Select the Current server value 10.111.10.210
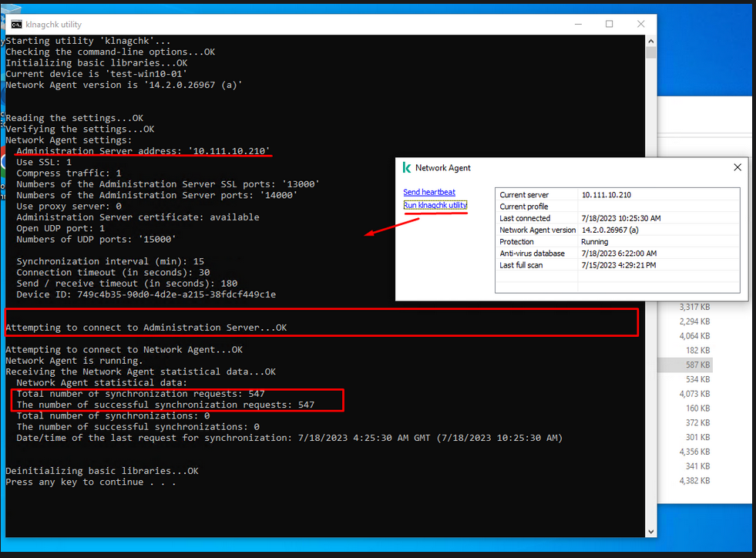Viewport: 756px width, 558px height. [606, 195]
